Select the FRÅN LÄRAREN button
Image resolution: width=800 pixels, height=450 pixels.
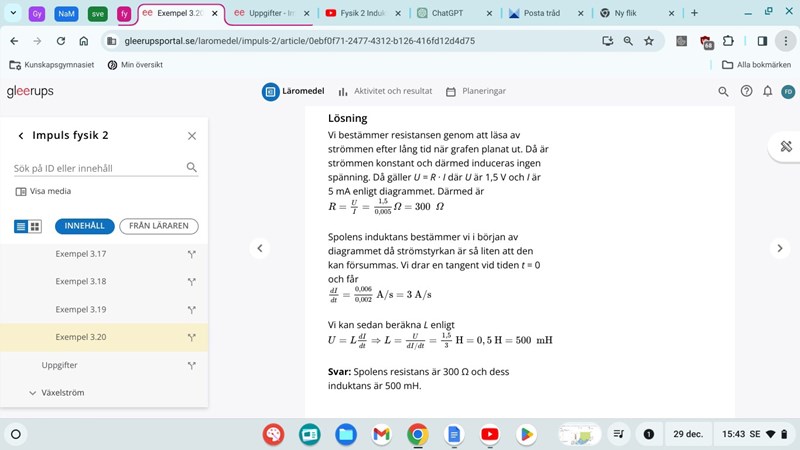158,226
